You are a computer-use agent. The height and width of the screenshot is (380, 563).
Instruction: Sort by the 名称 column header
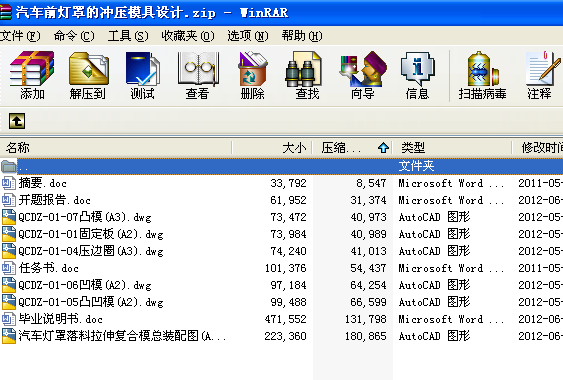point(116,148)
